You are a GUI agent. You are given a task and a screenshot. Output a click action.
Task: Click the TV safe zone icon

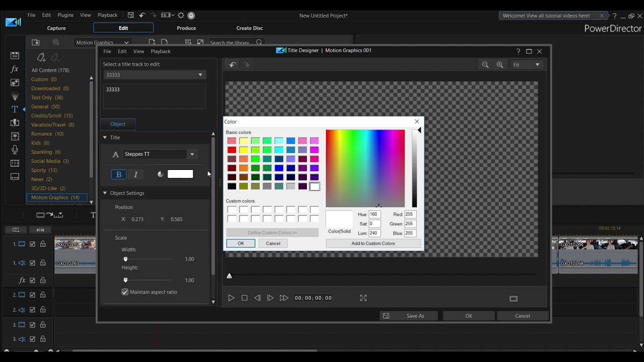click(x=513, y=299)
